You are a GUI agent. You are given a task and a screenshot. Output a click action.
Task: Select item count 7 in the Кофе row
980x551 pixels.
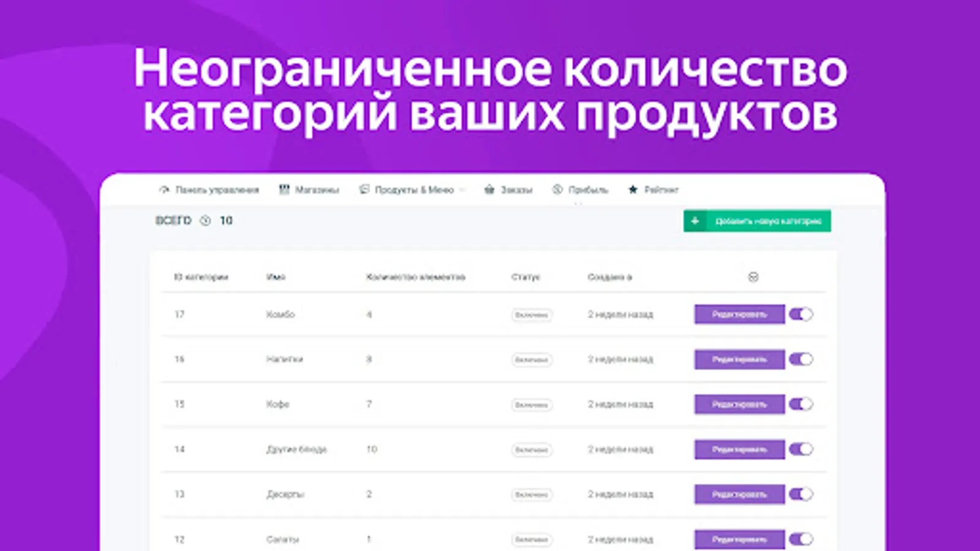click(x=369, y=404)
